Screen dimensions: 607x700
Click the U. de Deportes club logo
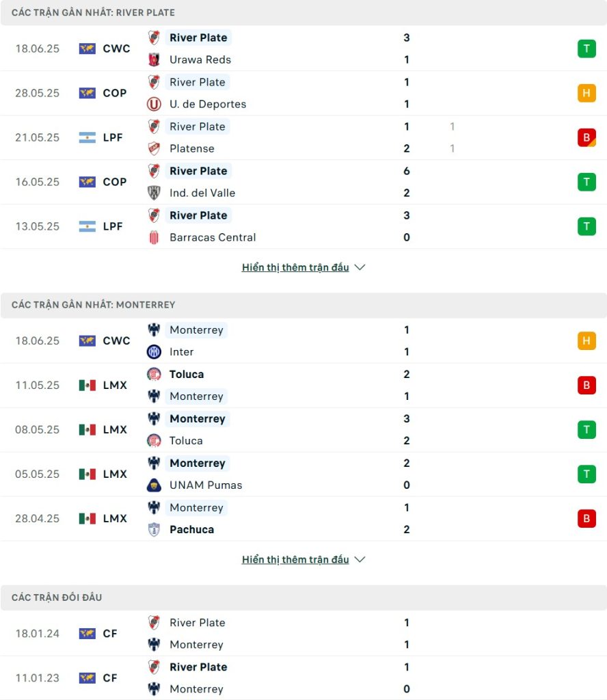point(154,104)
